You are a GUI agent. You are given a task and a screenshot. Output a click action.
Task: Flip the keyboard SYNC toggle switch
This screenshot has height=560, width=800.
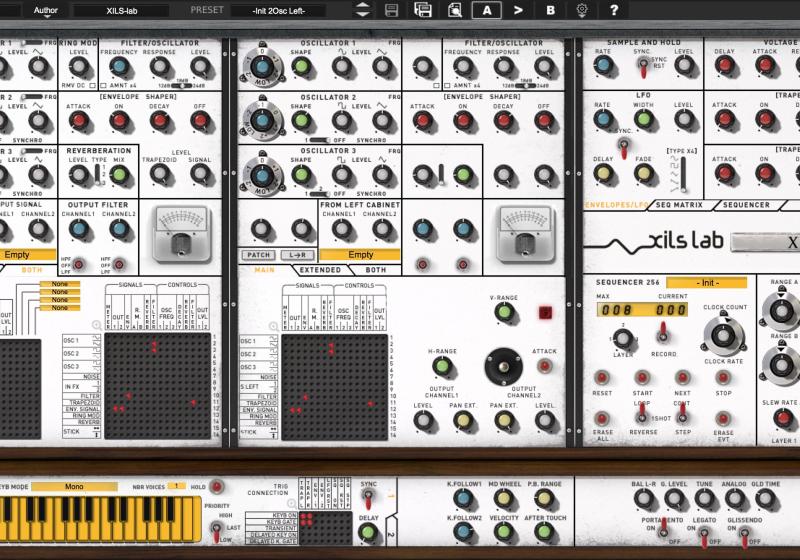click(x=367, y=499)
